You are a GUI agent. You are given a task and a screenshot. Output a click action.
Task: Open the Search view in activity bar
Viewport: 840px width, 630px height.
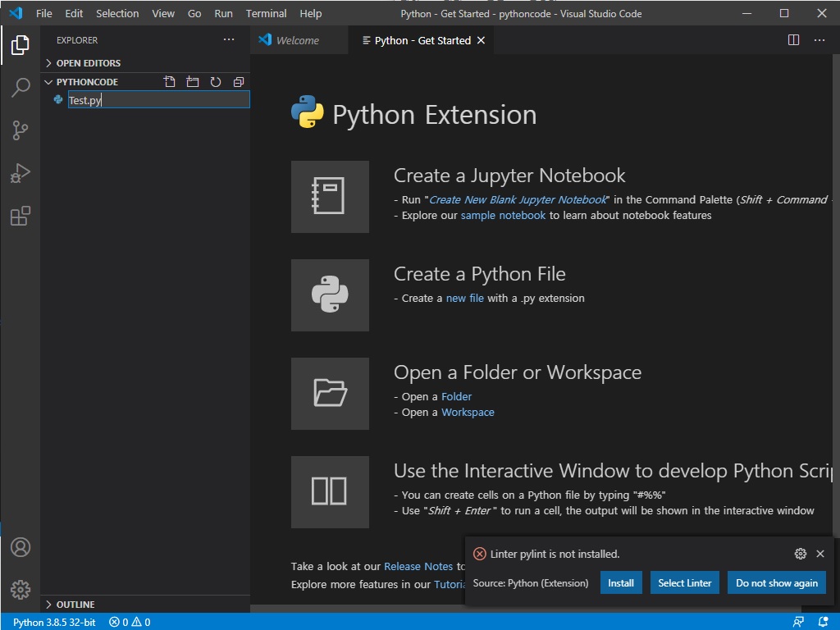tap(21, 87)
